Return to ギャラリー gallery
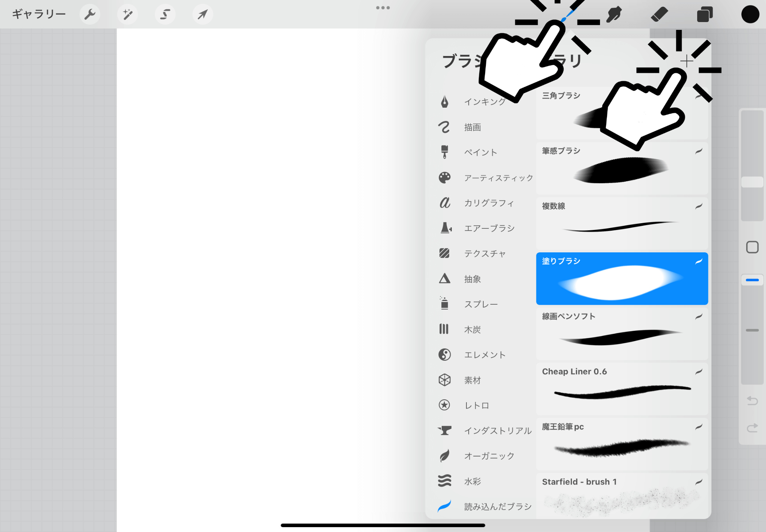The image size is (766, 532). coord(39,14)
